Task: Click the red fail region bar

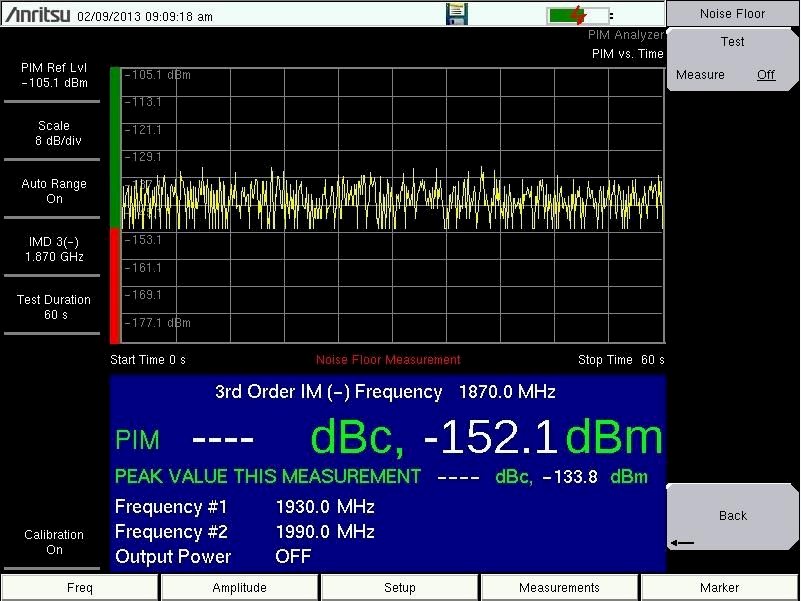Action: point(115,286)
